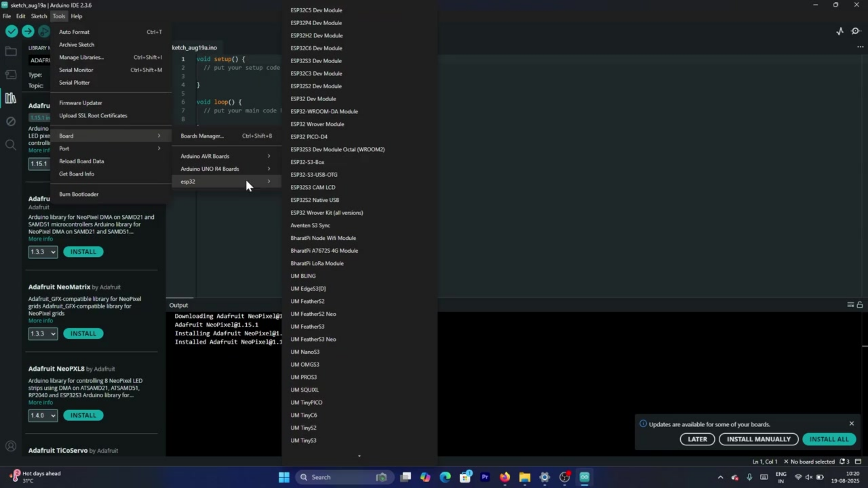Screen dimensions: 868x488
Task: Click the Arduino IDE taskbar icon
Action: point(584,478)
